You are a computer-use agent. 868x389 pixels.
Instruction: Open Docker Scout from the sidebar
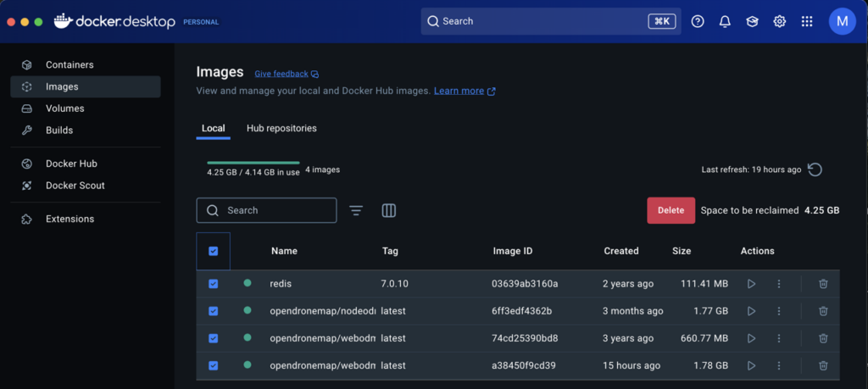point(86,186)
